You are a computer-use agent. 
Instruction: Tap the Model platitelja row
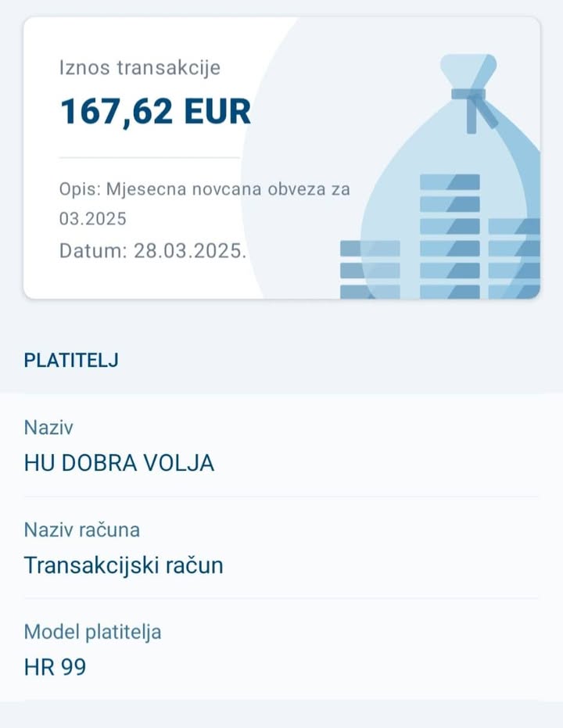(x=281, y=650)
